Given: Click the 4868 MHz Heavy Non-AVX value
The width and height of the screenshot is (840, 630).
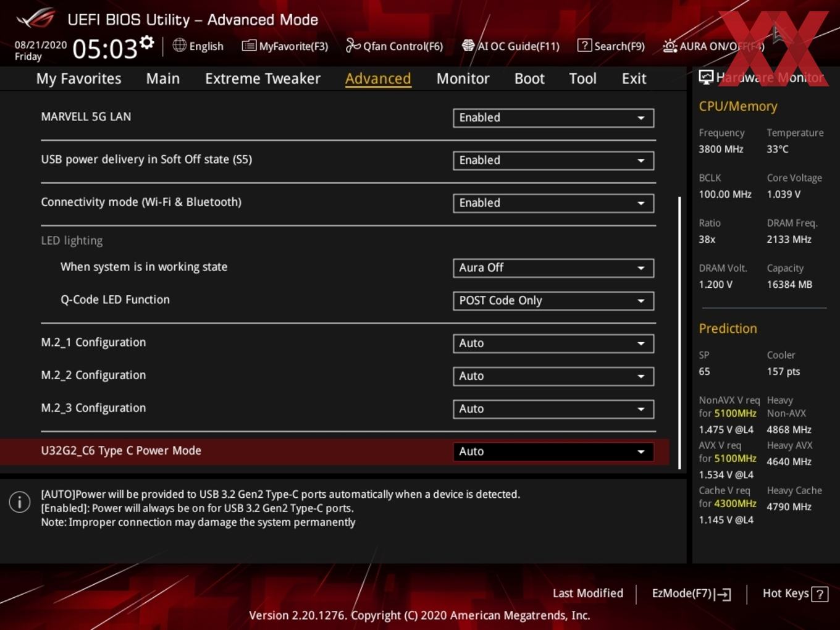Looking at the screenshot, I should pos(789,429).
